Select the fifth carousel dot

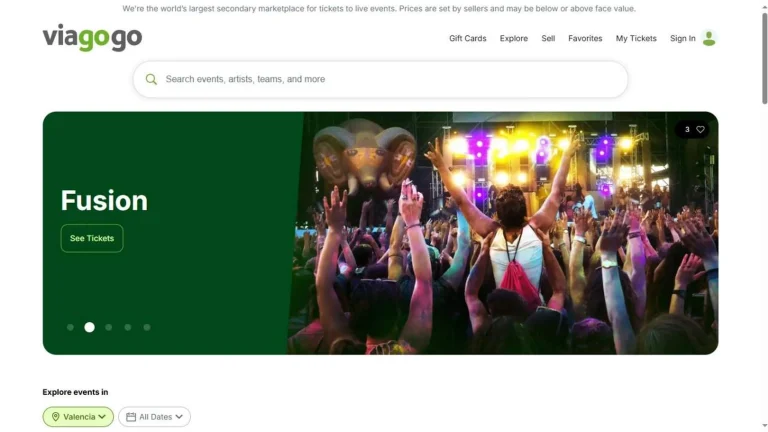tap(147, 327)
